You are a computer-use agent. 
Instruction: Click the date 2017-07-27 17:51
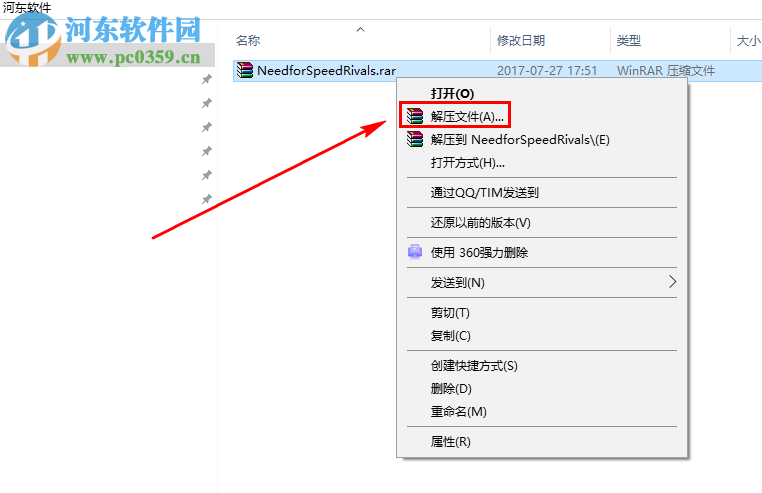click(x=547, y=70)
